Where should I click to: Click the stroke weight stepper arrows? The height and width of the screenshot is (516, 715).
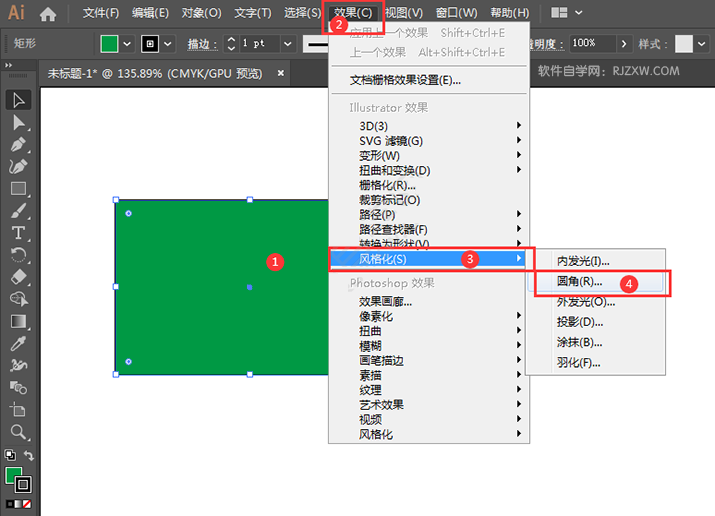pos(231,44)
